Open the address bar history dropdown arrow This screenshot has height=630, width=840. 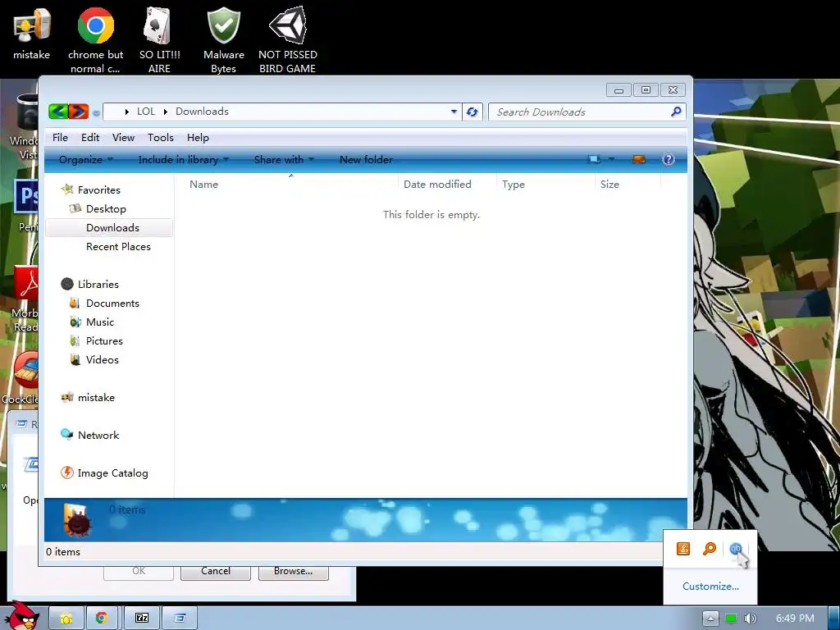tap(454, 112)
